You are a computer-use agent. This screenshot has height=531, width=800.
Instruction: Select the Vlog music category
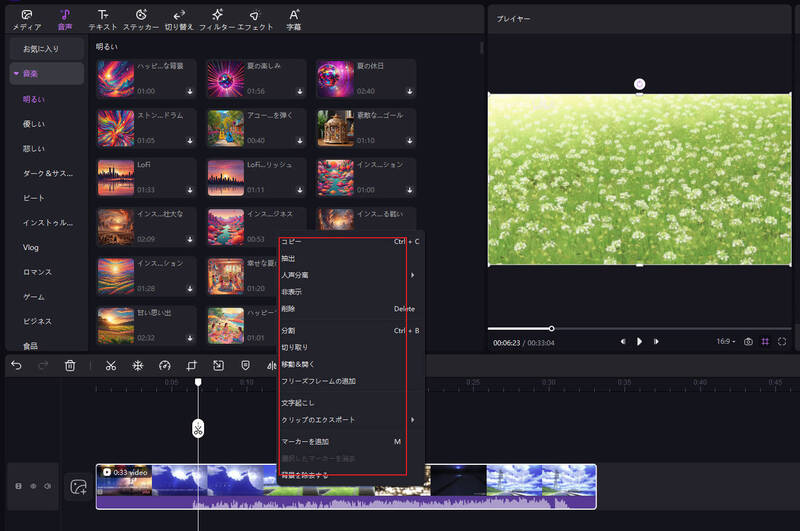pos(31,247)
